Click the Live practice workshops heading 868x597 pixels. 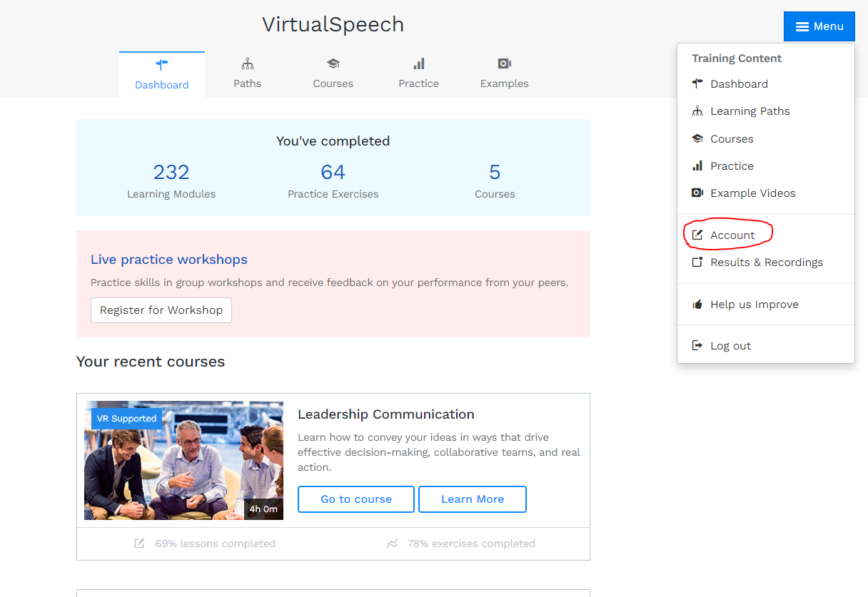[169, 260]
